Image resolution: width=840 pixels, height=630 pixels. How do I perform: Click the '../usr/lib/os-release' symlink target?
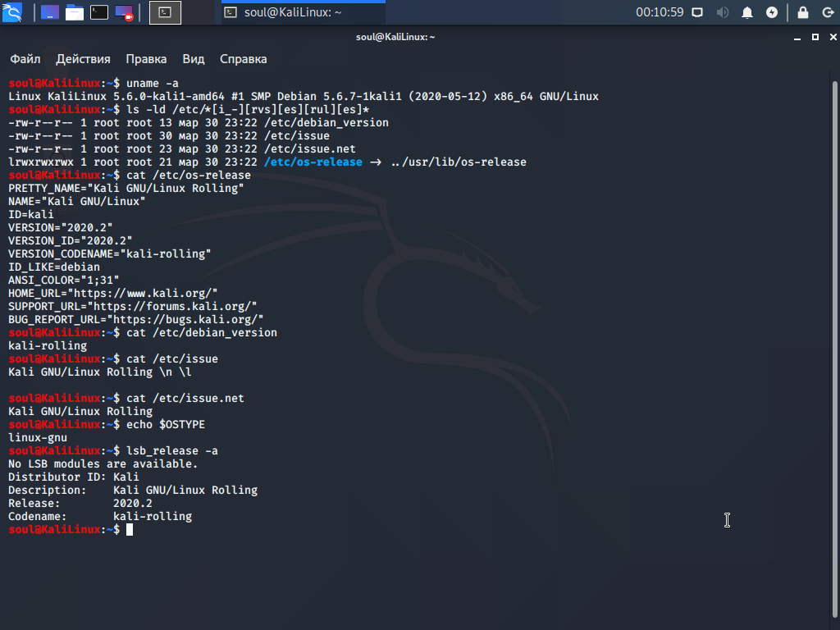[459, 162]
